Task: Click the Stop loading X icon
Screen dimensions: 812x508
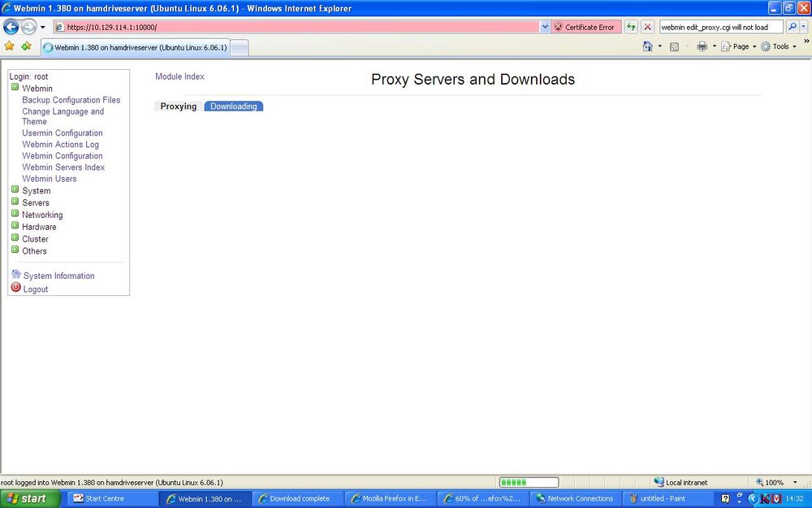Action: [x=647, y=27]
